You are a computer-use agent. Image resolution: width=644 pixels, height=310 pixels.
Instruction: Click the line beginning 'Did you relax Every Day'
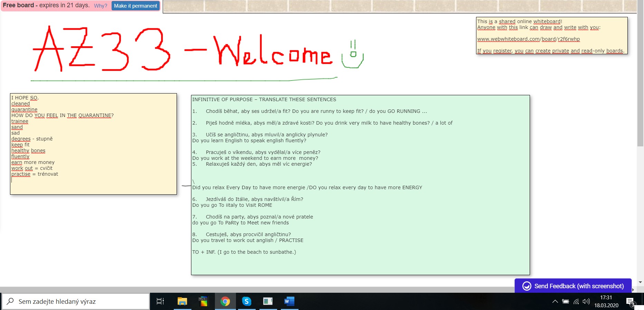[x=307, y=187]
